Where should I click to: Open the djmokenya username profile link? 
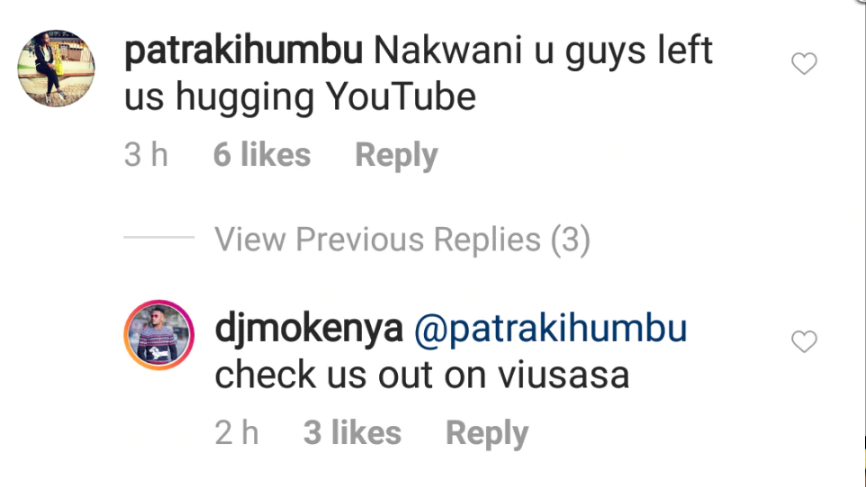click(x=309, y=328)
